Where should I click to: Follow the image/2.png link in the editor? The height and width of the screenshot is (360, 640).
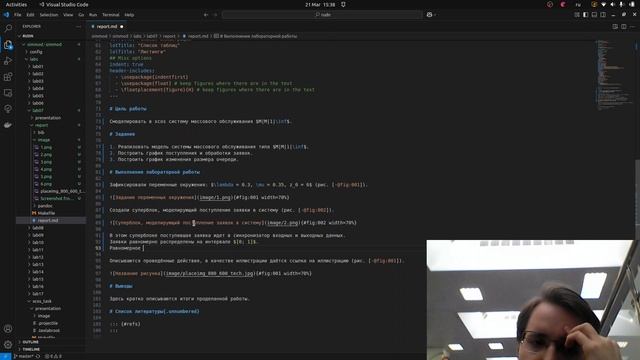tap(282, 223)
